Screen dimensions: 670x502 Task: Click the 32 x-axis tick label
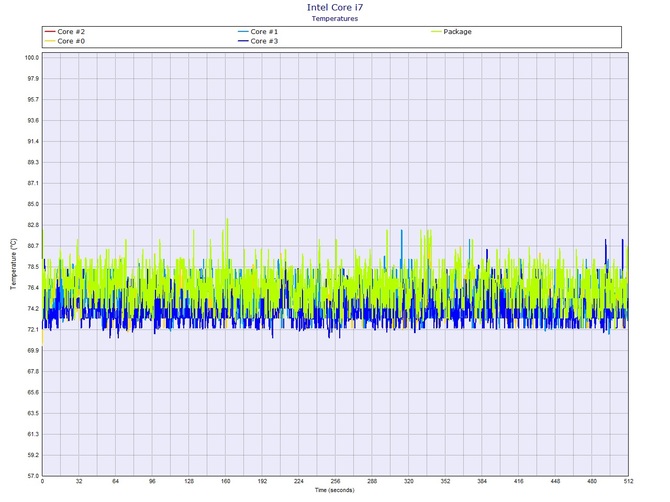tap(79, 481)
